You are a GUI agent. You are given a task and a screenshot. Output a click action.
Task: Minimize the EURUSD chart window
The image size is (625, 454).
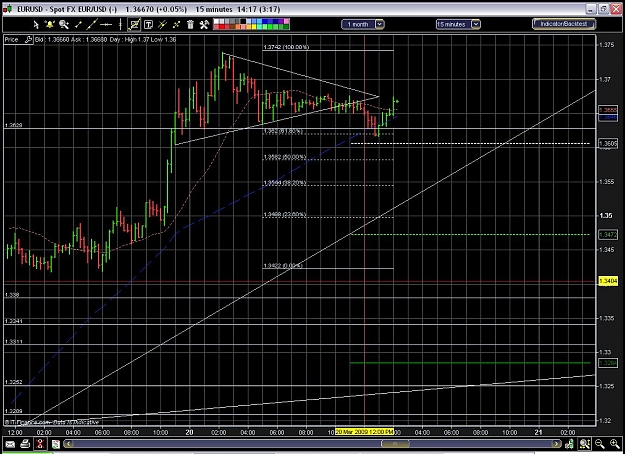coord(592,9)
